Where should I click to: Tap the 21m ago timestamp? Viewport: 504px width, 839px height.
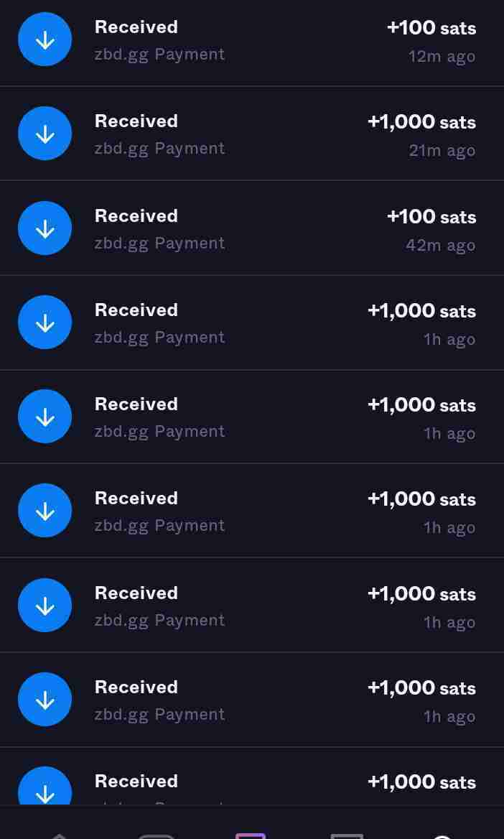pyautogui.click(x=442, y=151)
